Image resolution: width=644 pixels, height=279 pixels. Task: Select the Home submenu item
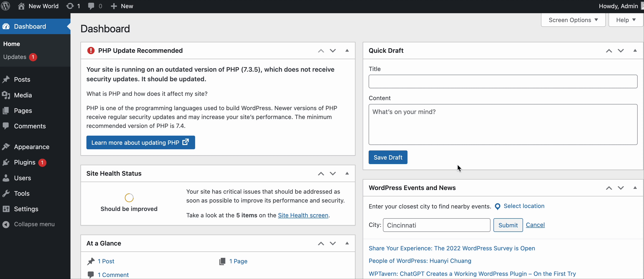point(12,44)
